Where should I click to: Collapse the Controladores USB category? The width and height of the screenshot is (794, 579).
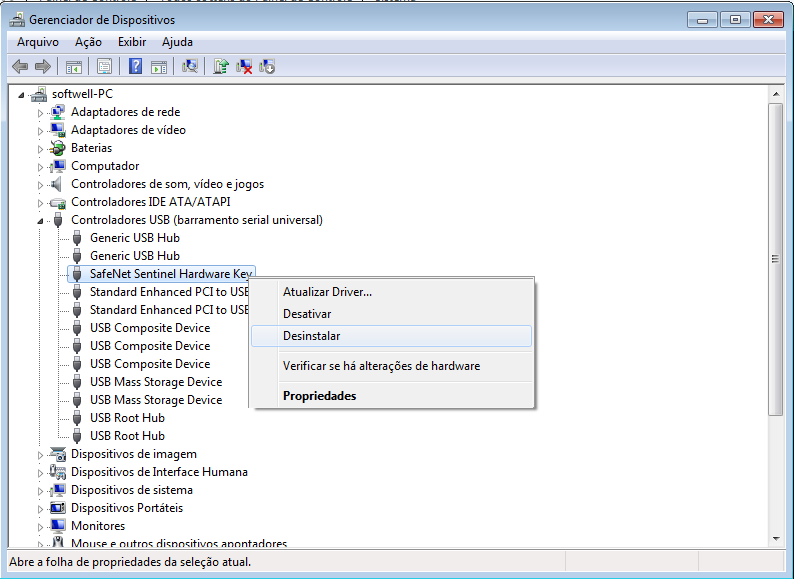[x=41, y=220]
